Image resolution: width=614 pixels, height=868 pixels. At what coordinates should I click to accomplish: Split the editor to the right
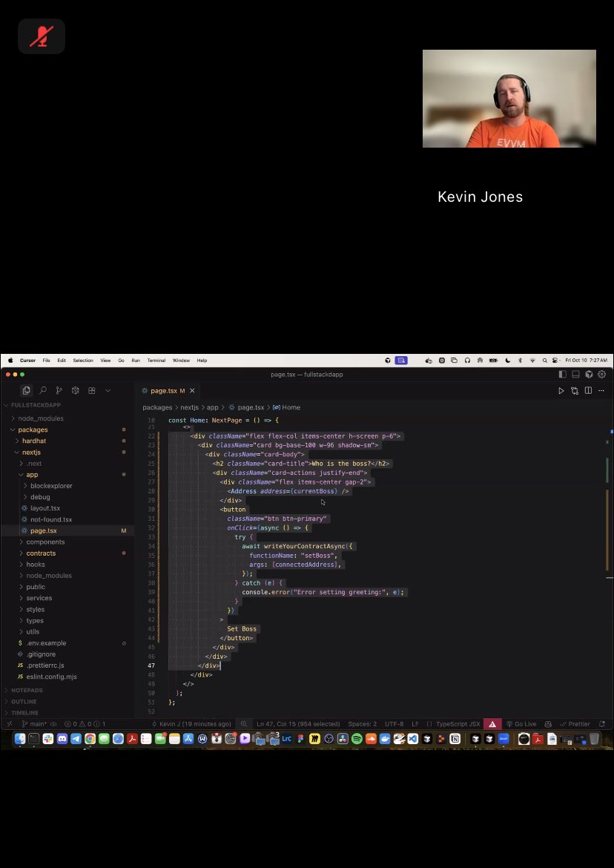588,391
